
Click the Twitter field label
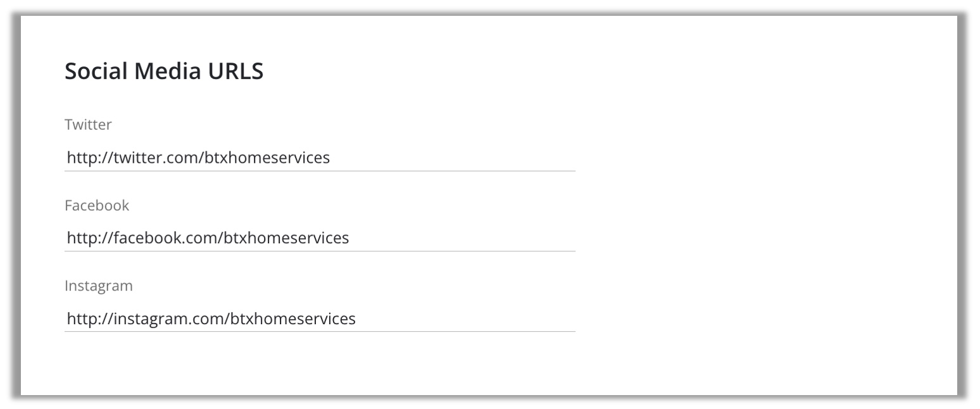point(88,125)
